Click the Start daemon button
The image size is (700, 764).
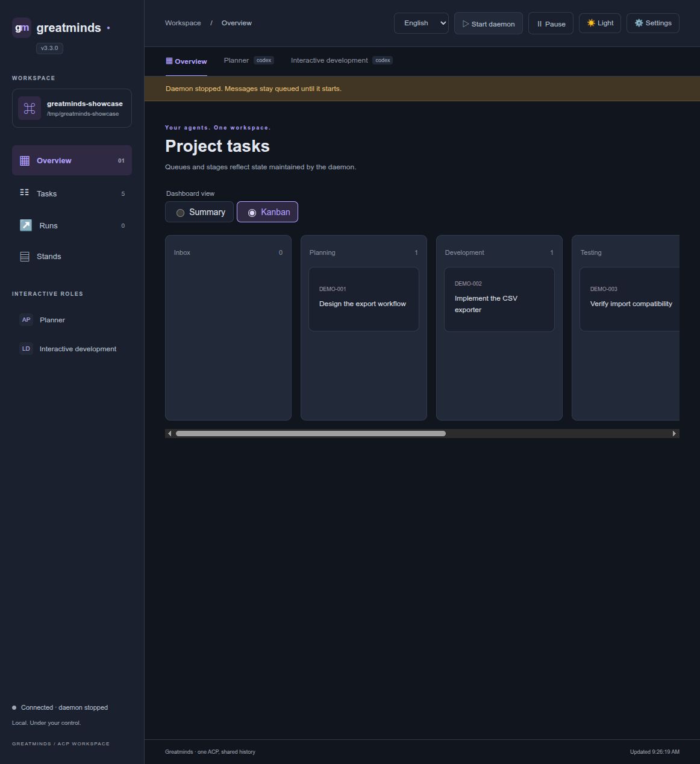pos(489,23)
